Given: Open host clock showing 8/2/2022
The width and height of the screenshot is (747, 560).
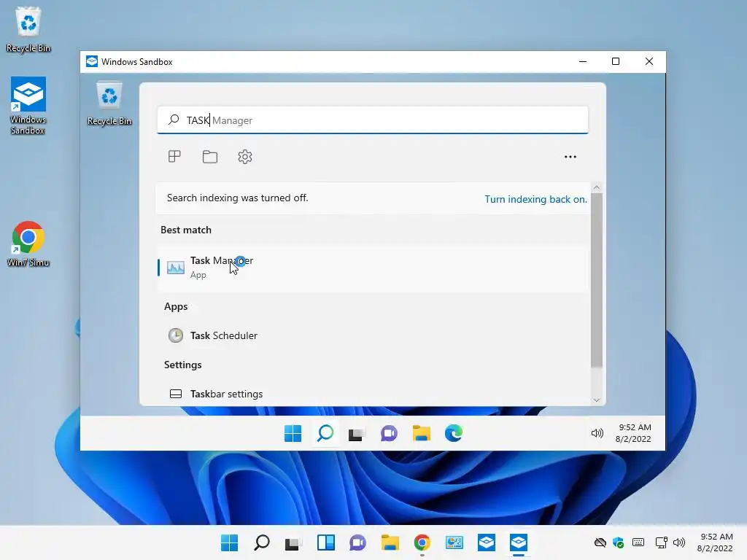Looking at the screenshot, I should (x=715, y=542).
